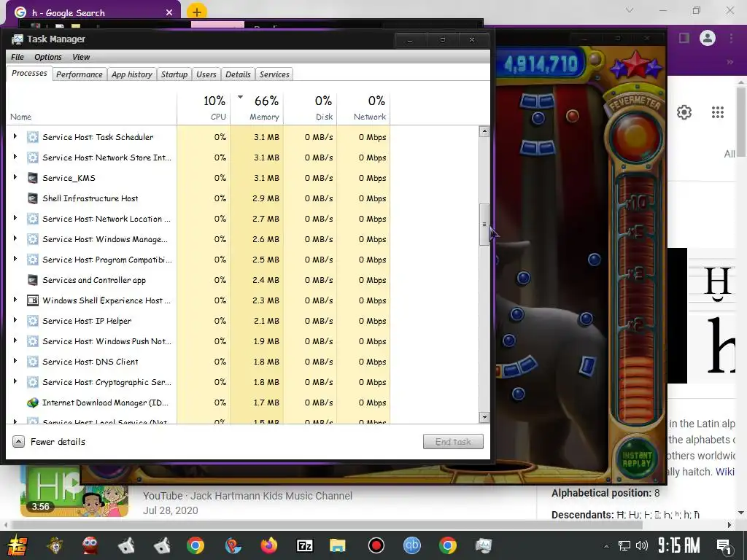This screenshot has width=747, height=560.
Task: Click the Service_KMS process icon
Action: (32, 178)
